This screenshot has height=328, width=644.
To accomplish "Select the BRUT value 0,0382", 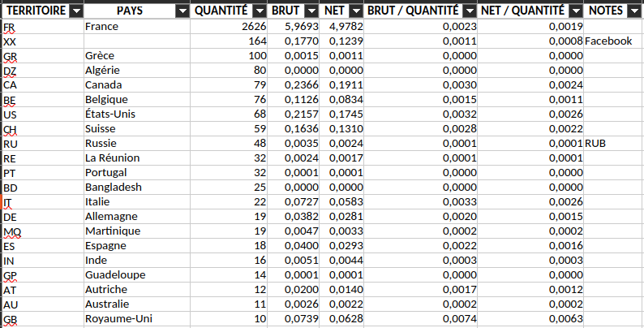I will [294, 217].
